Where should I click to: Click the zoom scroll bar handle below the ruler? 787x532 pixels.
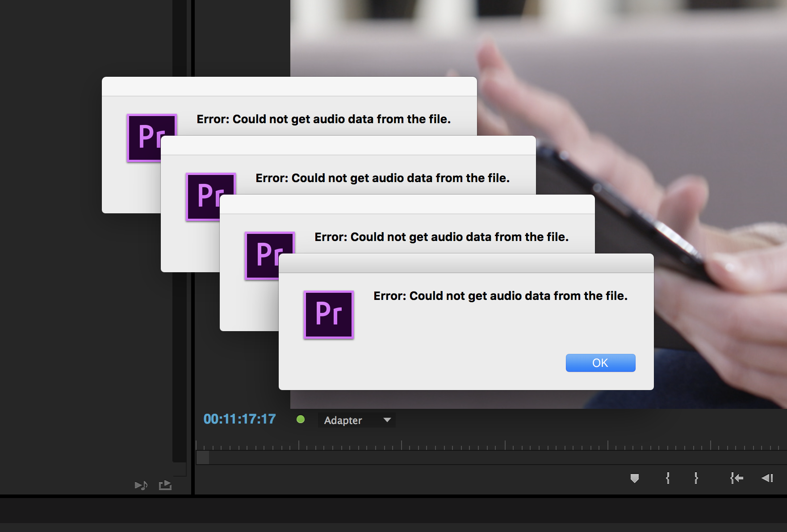pos(203,457)
